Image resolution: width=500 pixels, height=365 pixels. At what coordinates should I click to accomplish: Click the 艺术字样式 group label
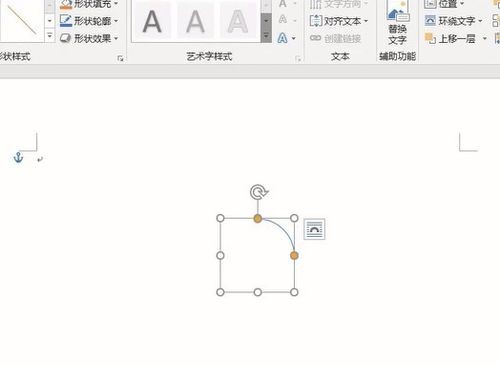209,57
